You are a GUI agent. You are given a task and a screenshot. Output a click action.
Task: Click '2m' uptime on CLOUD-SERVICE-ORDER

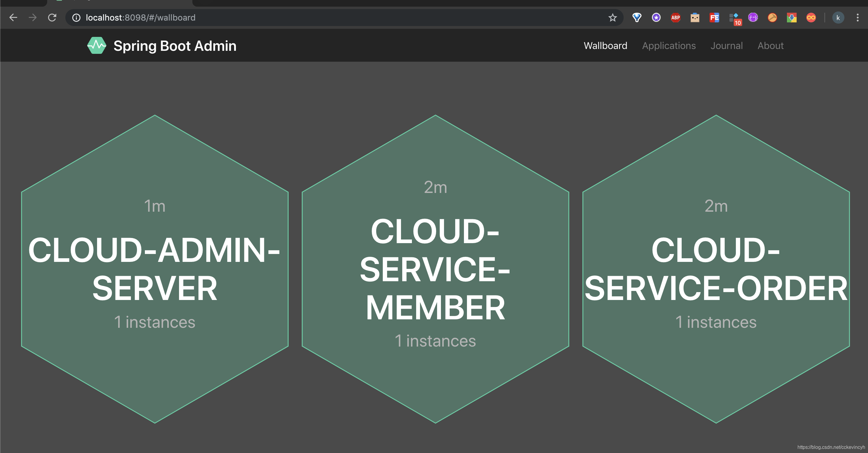716,206
